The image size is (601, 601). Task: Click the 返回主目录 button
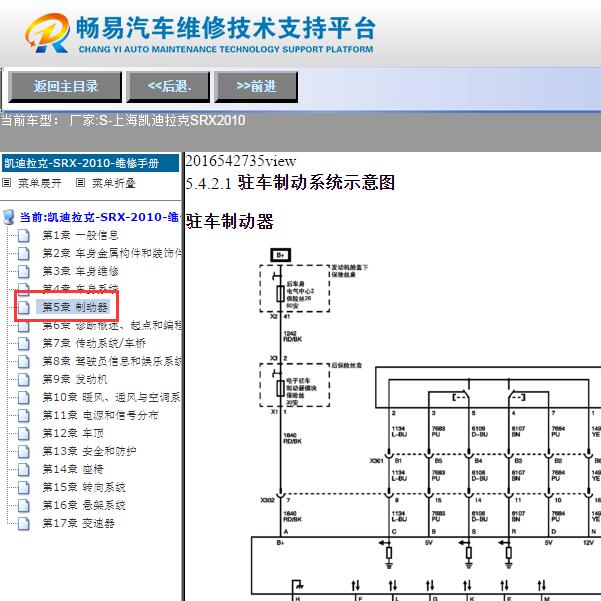click(x=65, y=87)
